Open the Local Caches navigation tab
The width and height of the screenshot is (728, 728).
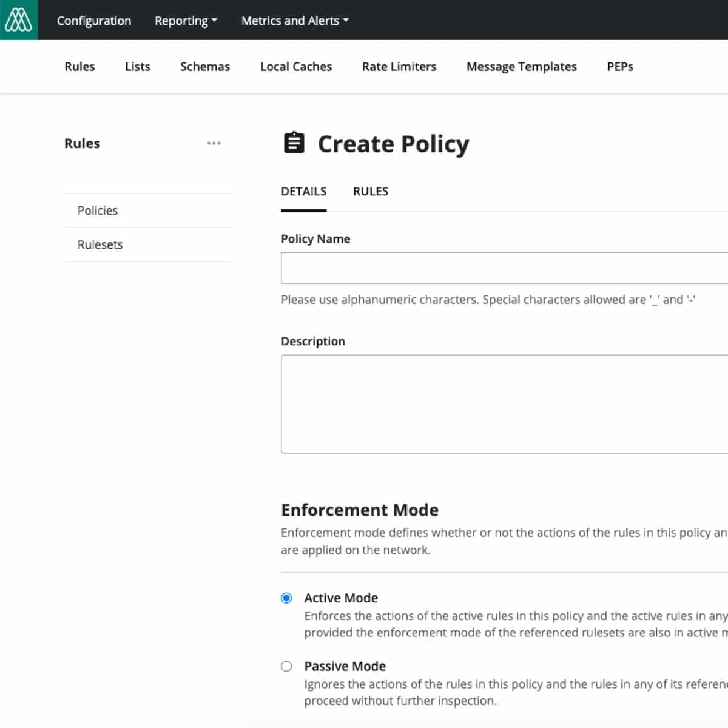(x=296, y=67)
